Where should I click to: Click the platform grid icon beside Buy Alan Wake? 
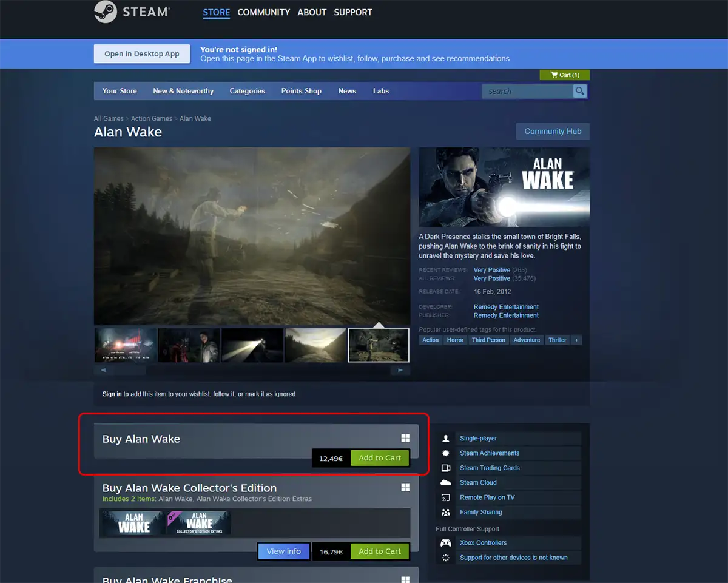[405, 438]
